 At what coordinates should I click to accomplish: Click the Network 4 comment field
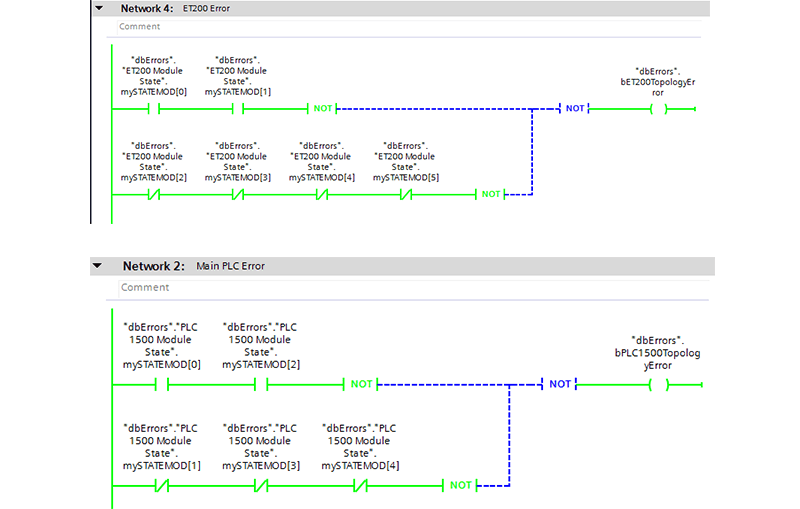tap(409, 27)
